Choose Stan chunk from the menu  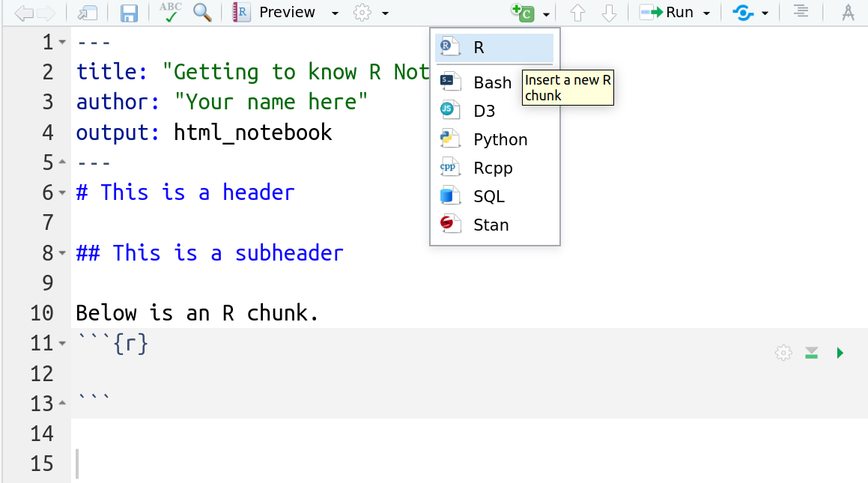pyautogui.click(x=494, y=225)
